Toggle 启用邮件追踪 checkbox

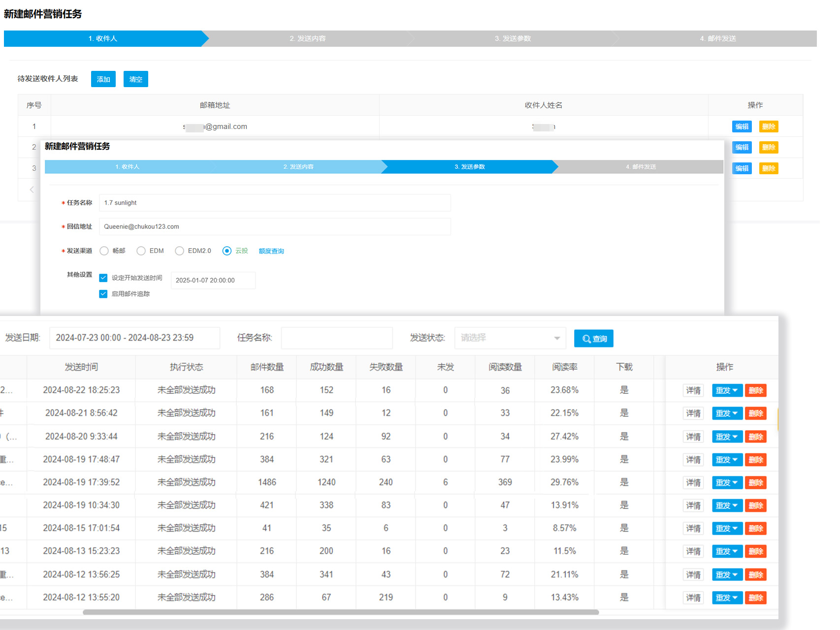coord(103,294)
